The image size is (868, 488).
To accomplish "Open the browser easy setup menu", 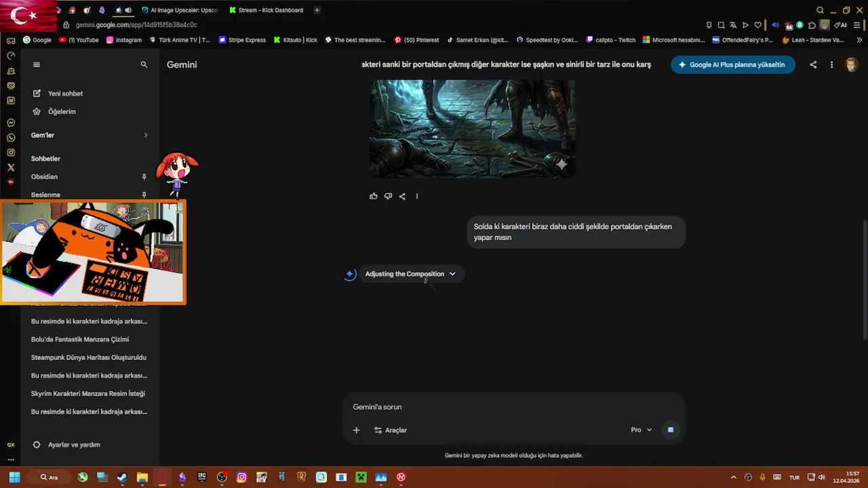I will (x=856, y=25).
